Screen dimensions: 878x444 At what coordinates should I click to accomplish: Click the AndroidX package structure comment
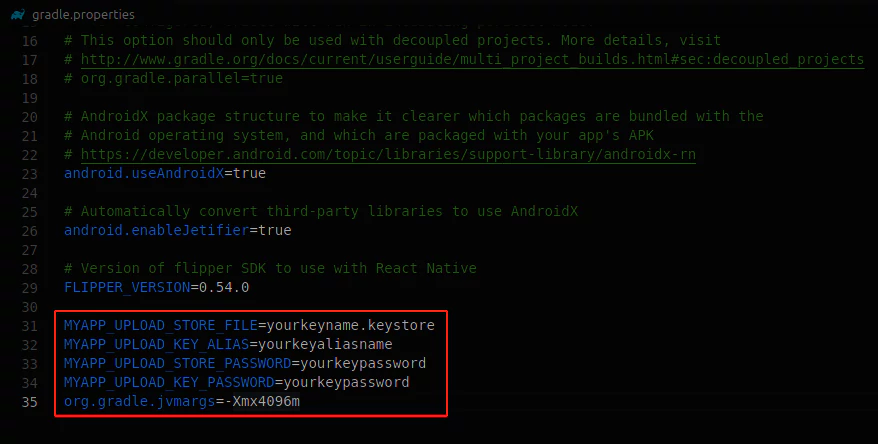(x=414, y=116)
